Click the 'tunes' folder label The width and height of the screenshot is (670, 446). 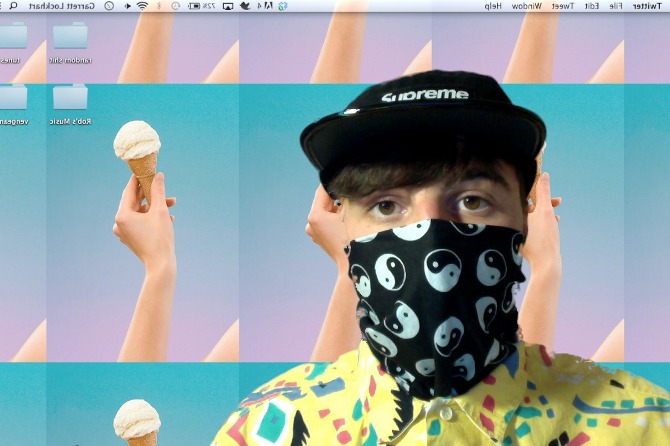click(10, 60)
